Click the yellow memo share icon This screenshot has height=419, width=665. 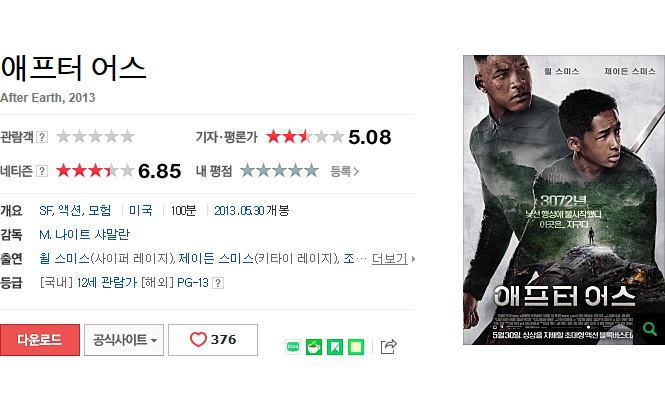[x=356, y=347]
